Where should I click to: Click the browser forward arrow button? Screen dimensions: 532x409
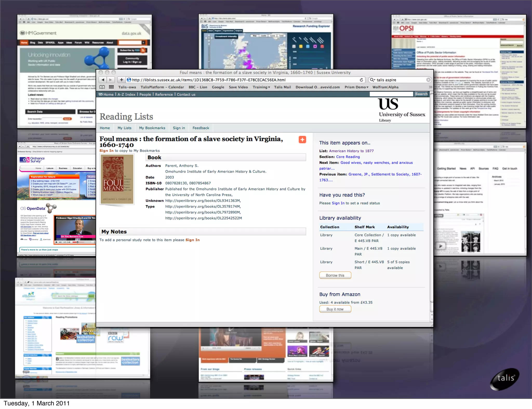click(x=111, y=80)
